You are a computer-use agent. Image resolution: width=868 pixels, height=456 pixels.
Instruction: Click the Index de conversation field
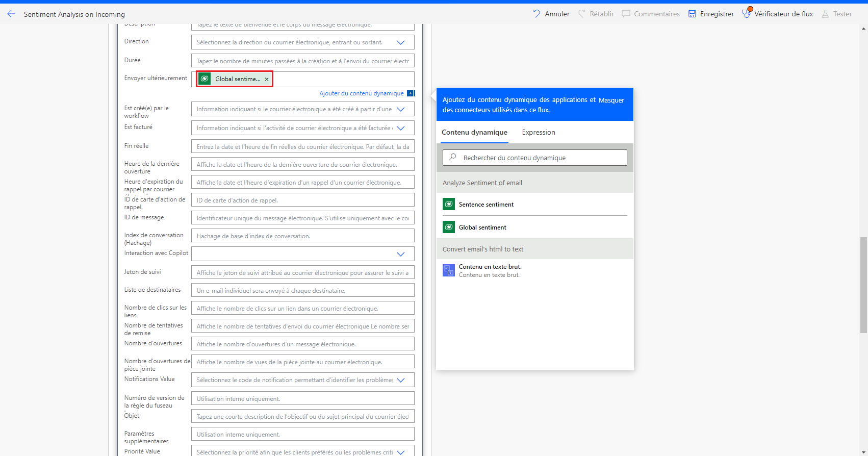pos(302,236)
